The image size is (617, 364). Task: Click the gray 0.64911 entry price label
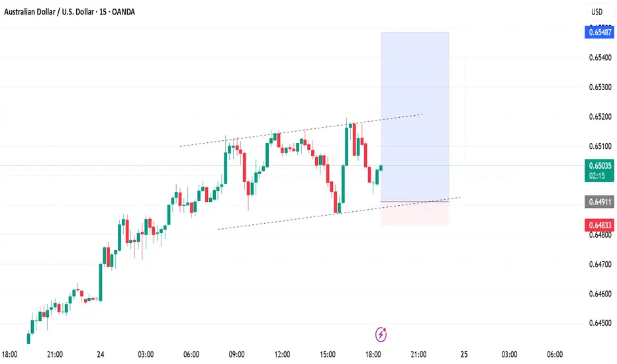[x=599, y=202]
